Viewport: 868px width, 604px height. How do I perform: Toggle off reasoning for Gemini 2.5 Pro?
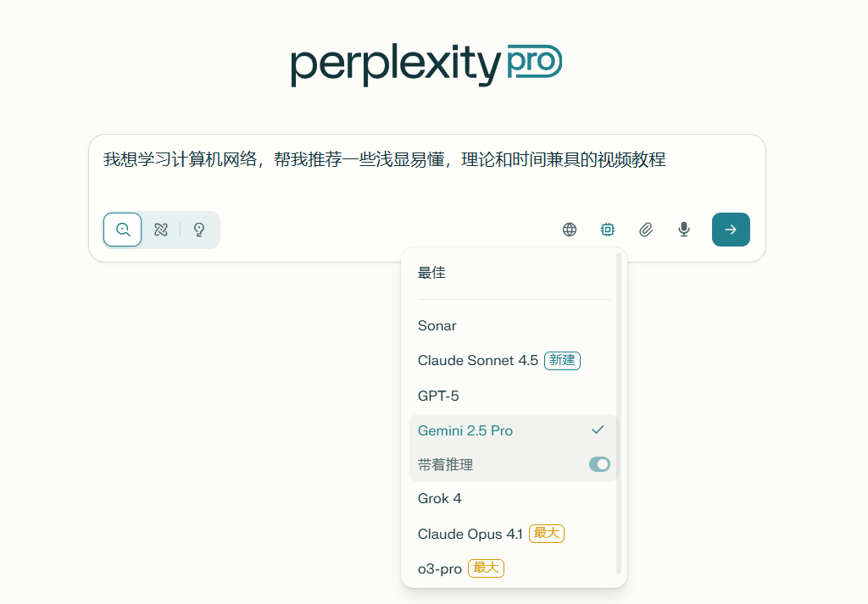tap(599, 464)
